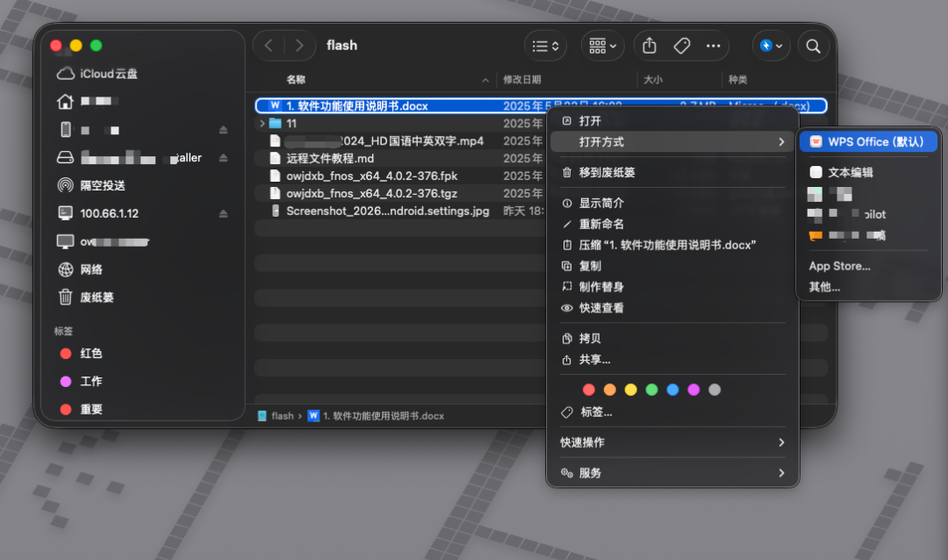Sort by 修改日期 column header
948x560 pixels.
tap(521, 80)
